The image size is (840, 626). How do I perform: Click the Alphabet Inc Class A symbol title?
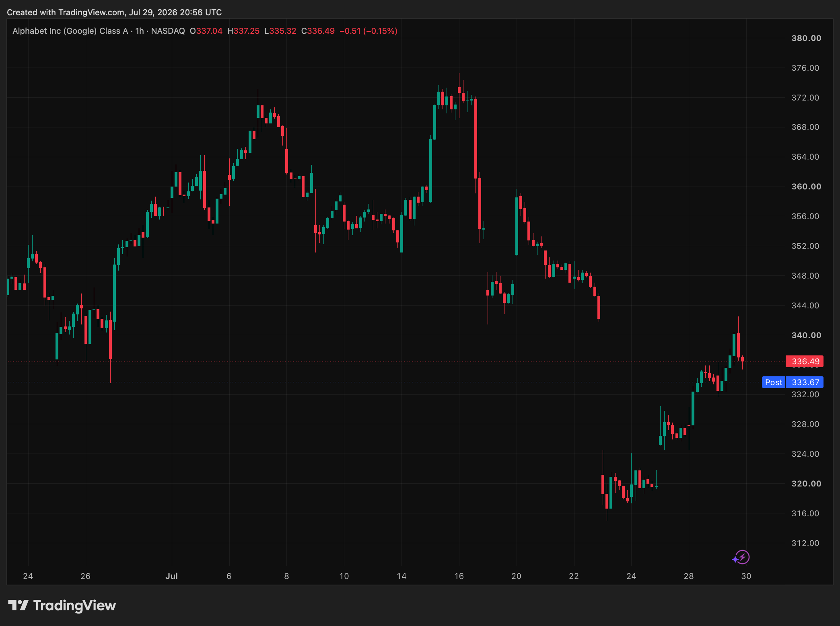point(70,31)
